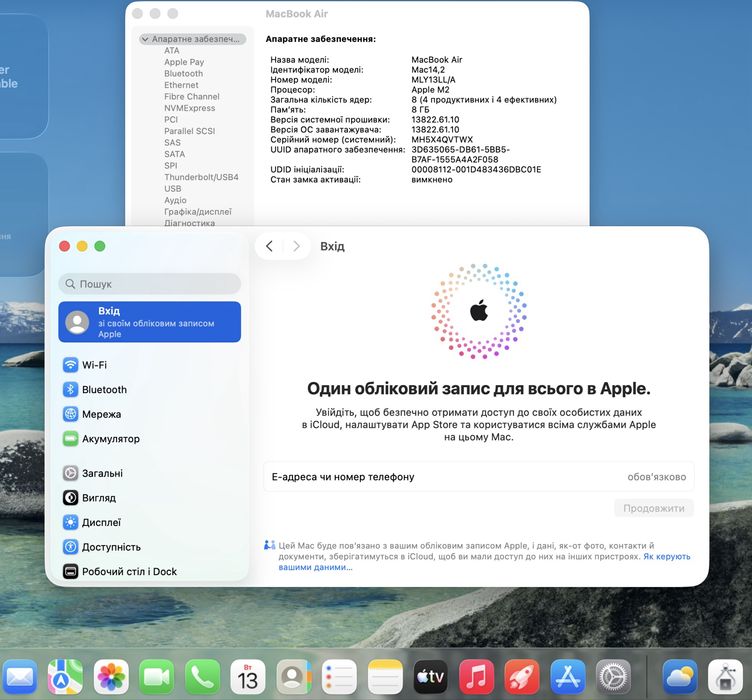Open the Phone app in Dock
752x700 pixels.
(x=202, y=677)
